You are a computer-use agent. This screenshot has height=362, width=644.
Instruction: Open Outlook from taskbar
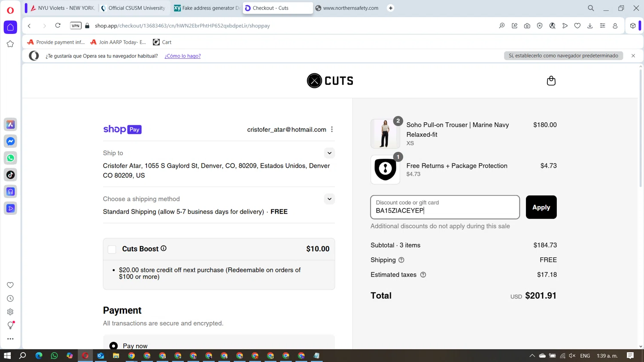pyautogui.click(x=100, y=356)
